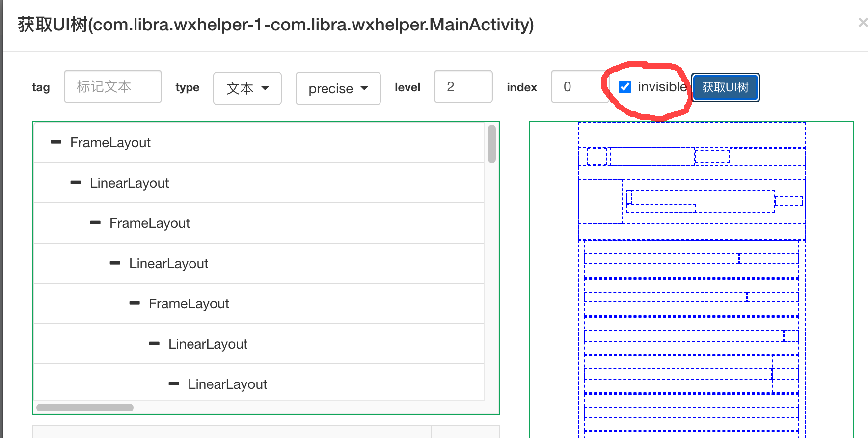This screenshot has height=438, width=868.
Task: Click the level input field
Action: pos(463,87)
